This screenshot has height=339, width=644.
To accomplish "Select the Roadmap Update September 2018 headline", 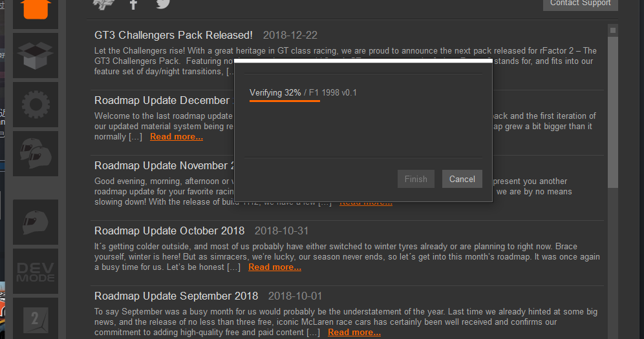I will click(177, 296).
